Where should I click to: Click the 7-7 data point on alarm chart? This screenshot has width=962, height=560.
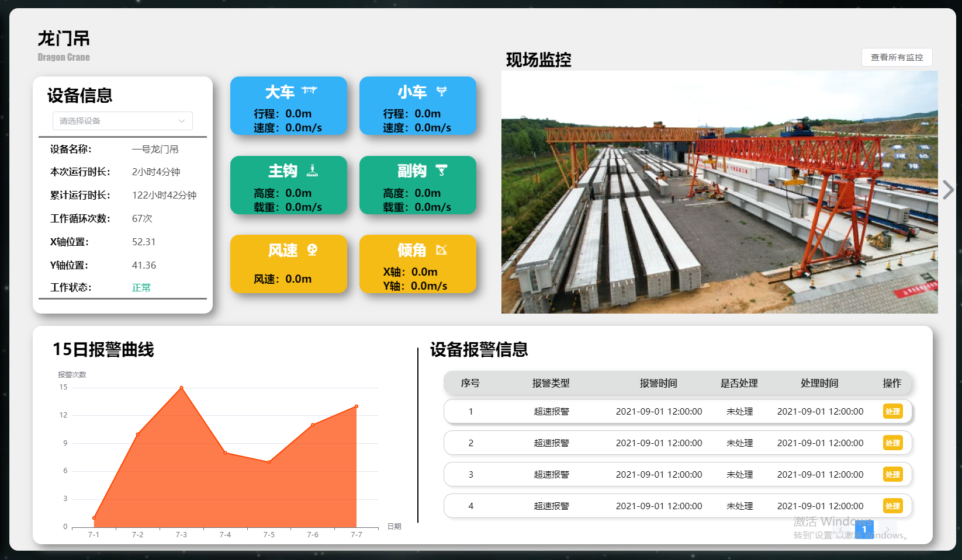pos(357,406)
